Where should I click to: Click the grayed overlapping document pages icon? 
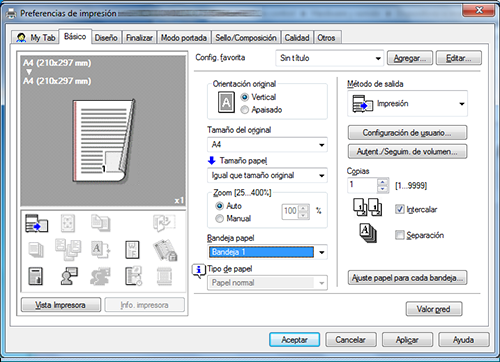[100, 223]
